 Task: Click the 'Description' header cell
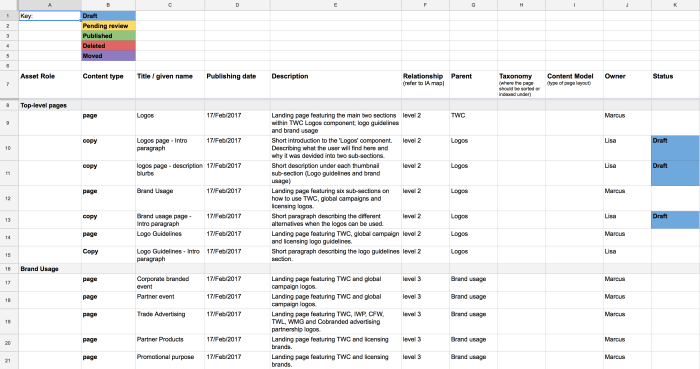(336, 84)
